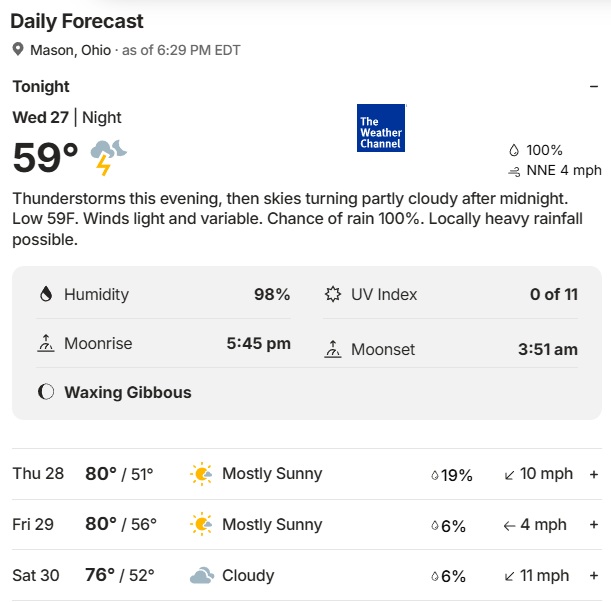Click the UV Index sun icon
The height and width of the screenshot is (602, 611).
point(333,294)
